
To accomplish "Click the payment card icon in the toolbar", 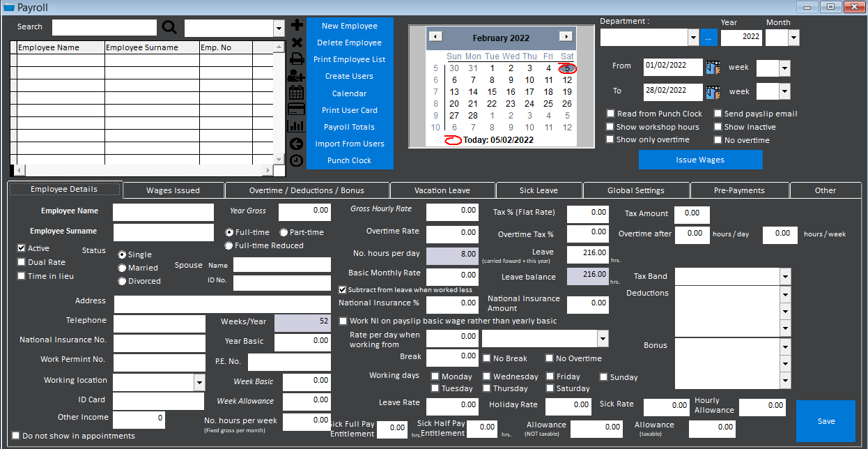I will pos(296,109).
